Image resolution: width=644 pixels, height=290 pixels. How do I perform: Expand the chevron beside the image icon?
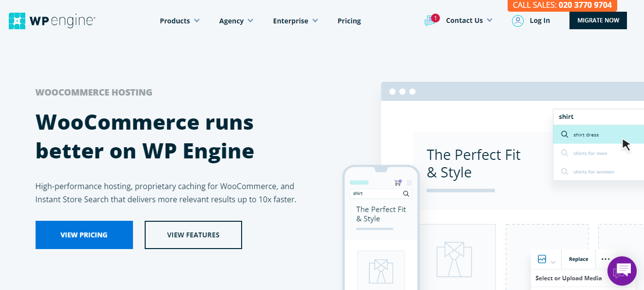tap(553, 262)
